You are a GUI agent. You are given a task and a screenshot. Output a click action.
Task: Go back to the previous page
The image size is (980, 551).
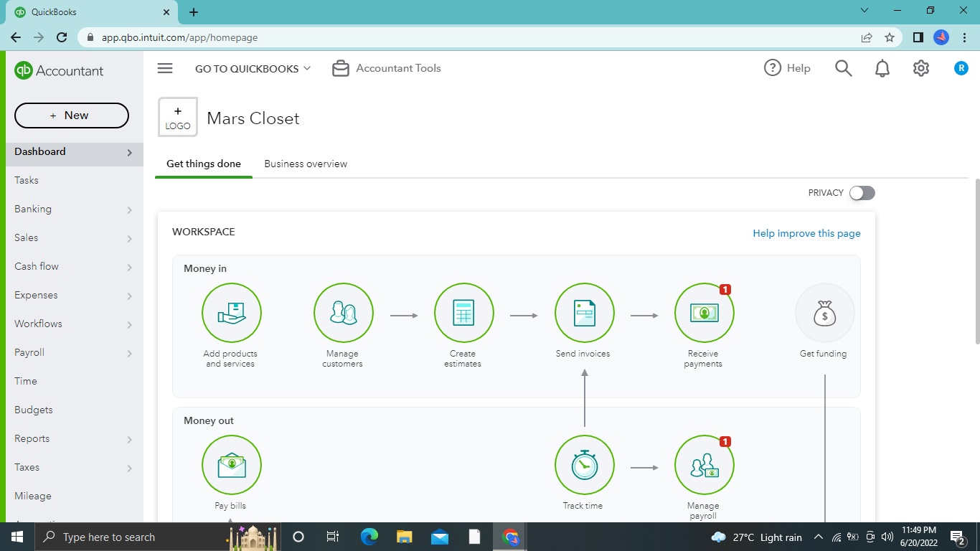coord(16,37)
